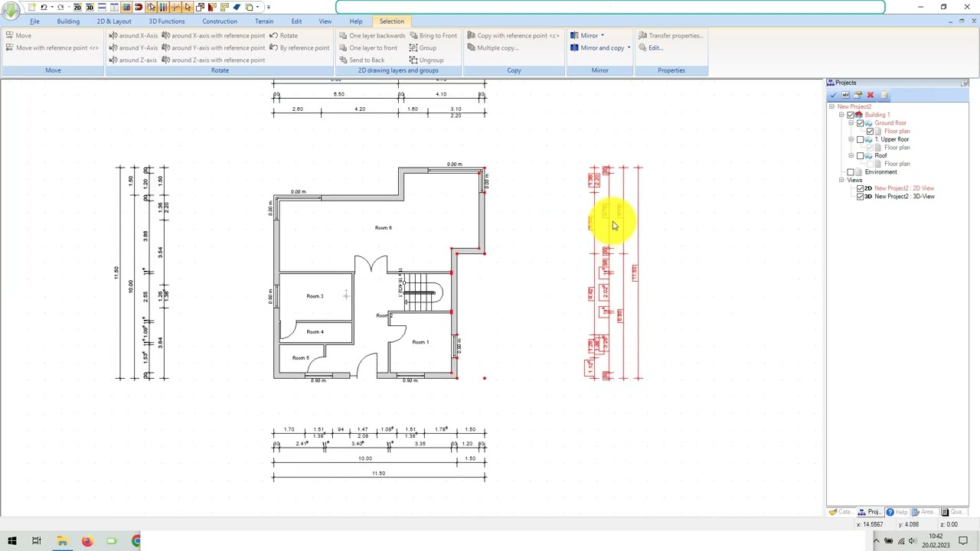Toggle the Building 1 checkbox

tap(850, 115)
